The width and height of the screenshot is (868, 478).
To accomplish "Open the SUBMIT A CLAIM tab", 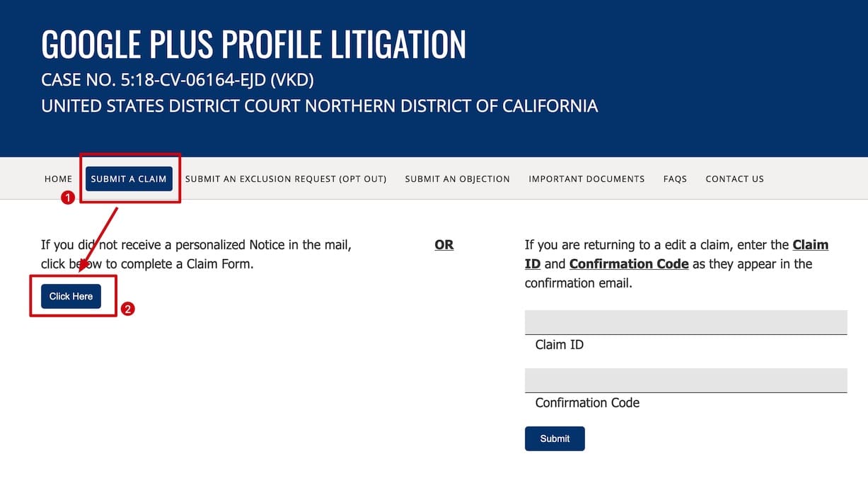I will click(129, 179).
